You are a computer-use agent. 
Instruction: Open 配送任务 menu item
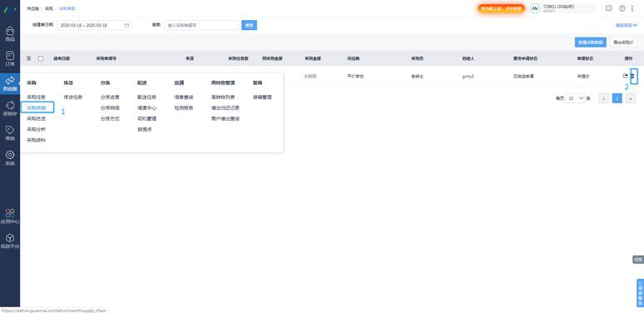pos(146,97)
